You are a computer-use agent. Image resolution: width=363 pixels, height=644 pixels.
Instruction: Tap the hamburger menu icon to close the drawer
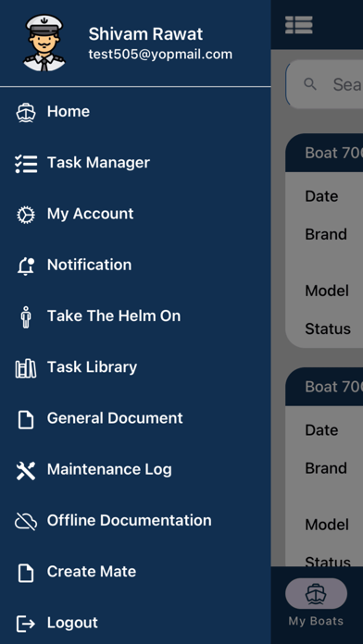(x=299, y=25)
